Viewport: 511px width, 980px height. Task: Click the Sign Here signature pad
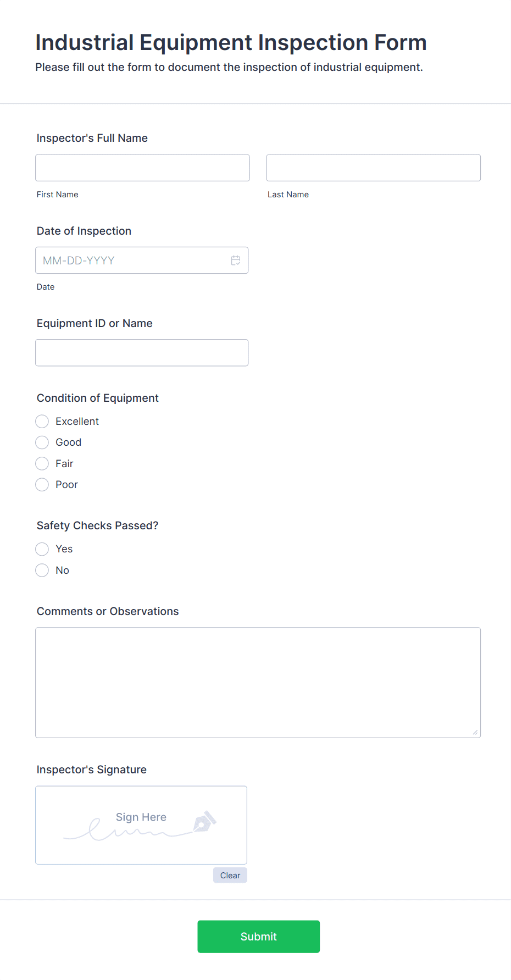pos(141,824)
